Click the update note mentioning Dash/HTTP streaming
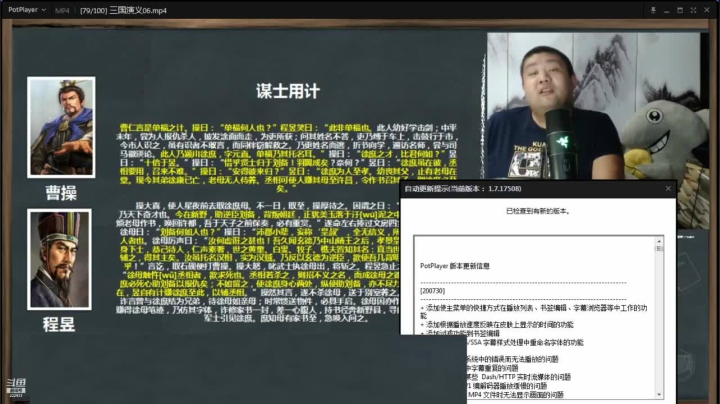 tap(518, 377)
